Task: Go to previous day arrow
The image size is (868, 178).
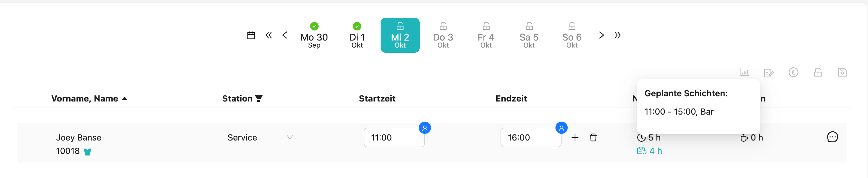Action: (285, 35)
